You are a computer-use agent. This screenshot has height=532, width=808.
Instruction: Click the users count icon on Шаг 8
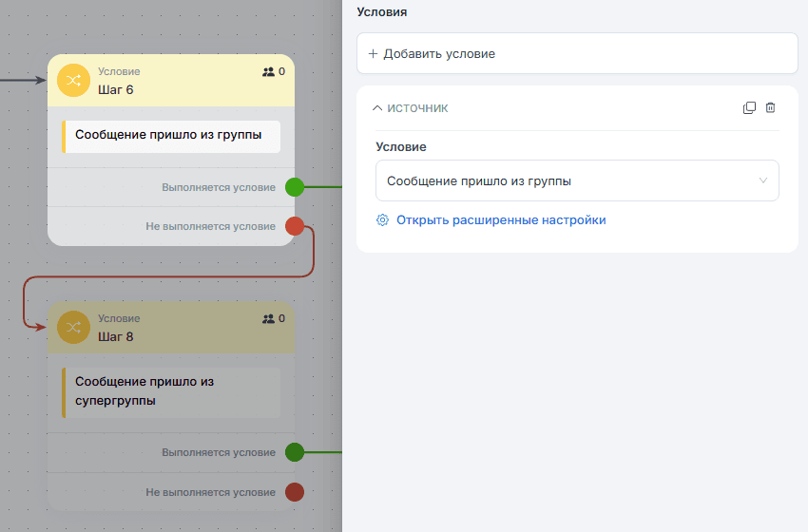point(268,319)
